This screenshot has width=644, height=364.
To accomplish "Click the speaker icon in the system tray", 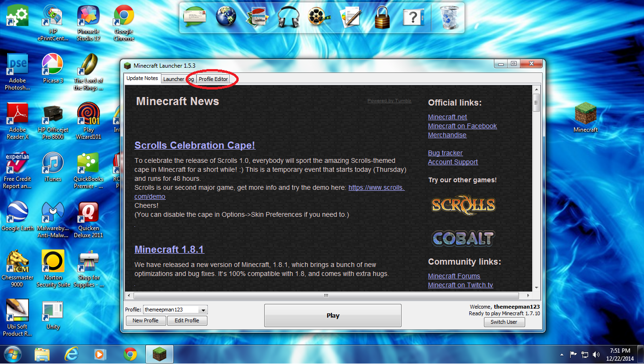I will 596,354.
